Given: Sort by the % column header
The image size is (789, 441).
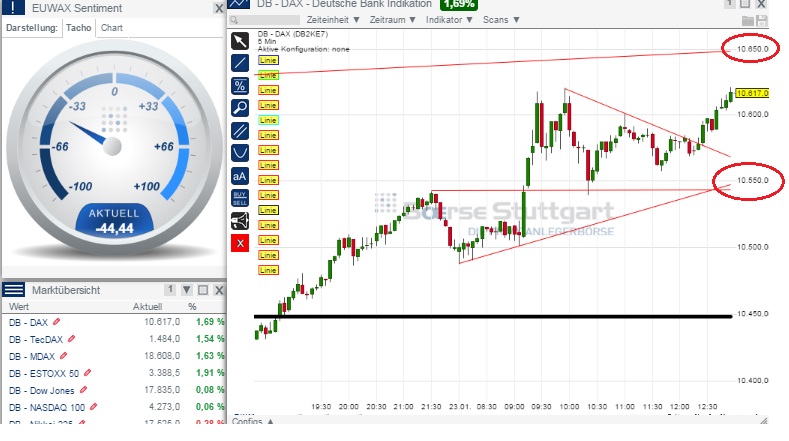Looking at the screenshot, I should point(192,307).
